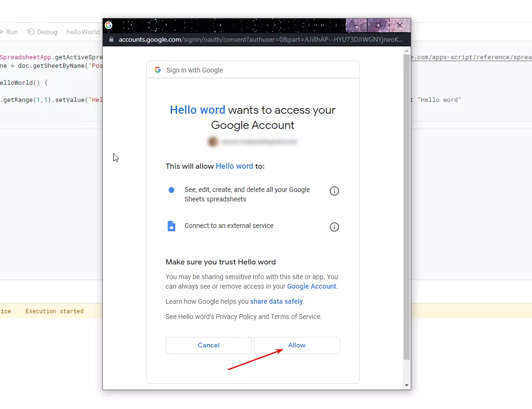Image resolution: width=532 pixels, height=409 pixels.
Task: Click the address bar lock icon
Action: coord(111,39)
